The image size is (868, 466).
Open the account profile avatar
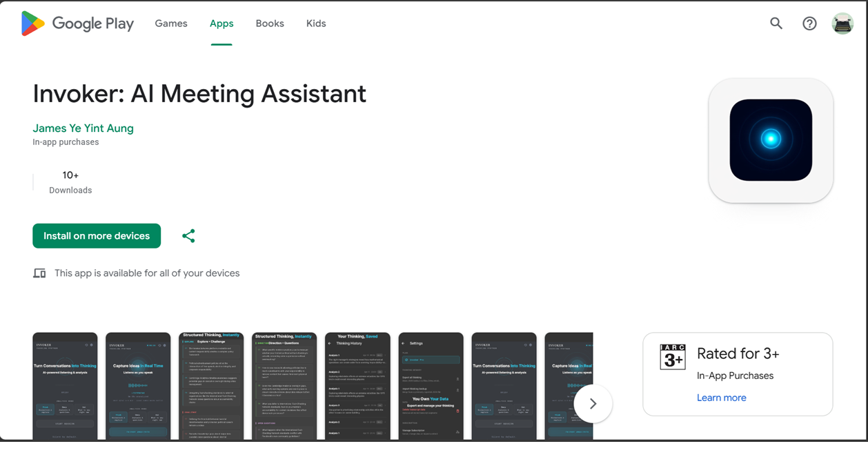point(842,23)
